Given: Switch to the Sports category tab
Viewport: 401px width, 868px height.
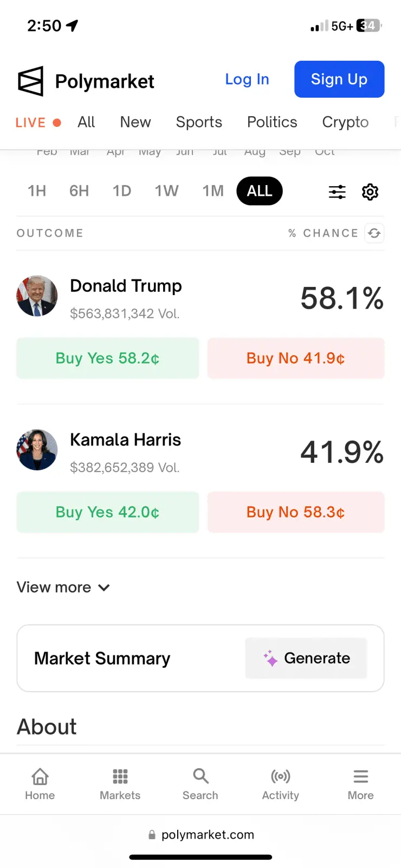Looking at the screenshot, I should point(199,122).
